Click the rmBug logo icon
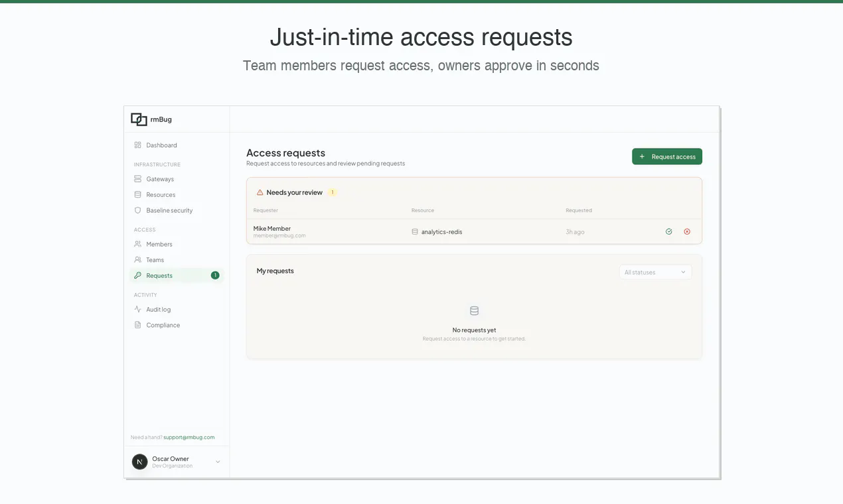This screenshot has height=504, width=843. click(139, 119)
